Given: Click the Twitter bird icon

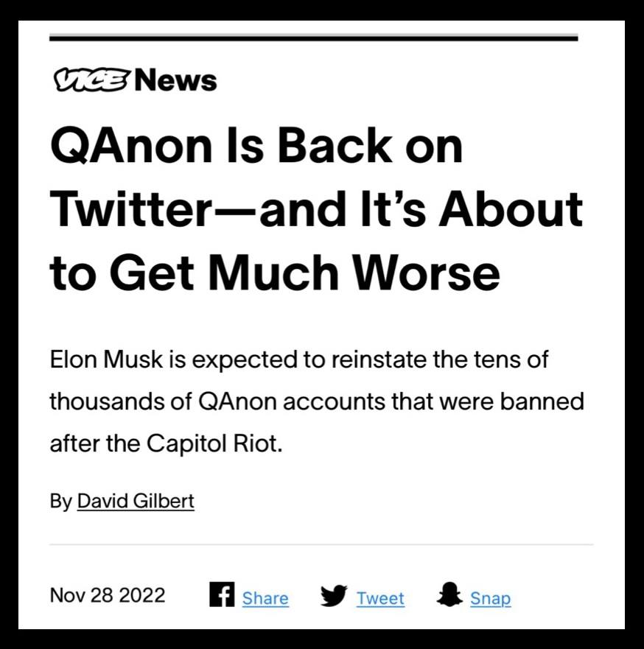Looking at the screenshot, I should tap(335, 596).
